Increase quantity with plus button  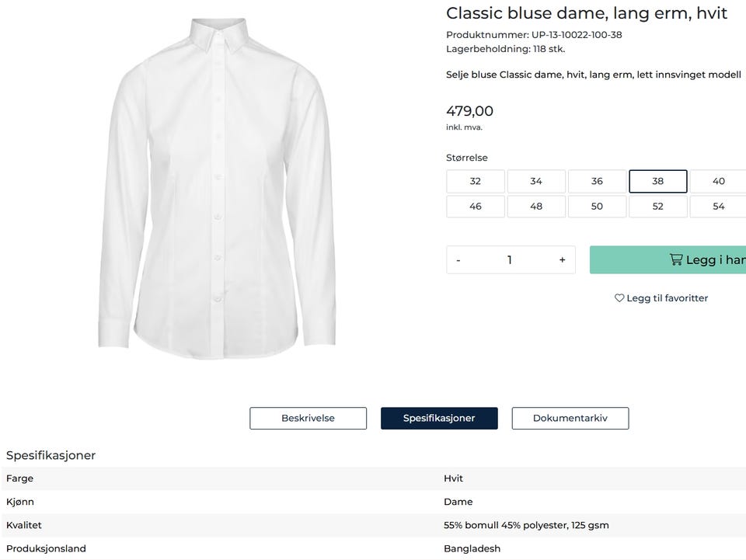[562, 260]
